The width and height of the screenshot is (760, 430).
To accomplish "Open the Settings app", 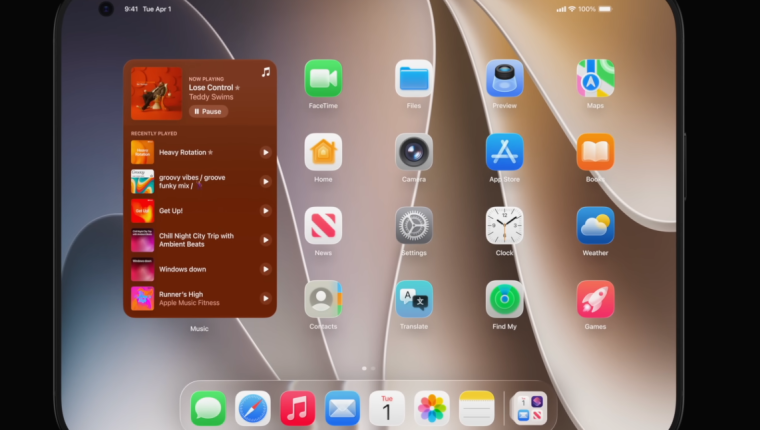I will click(x=414, y=226).
